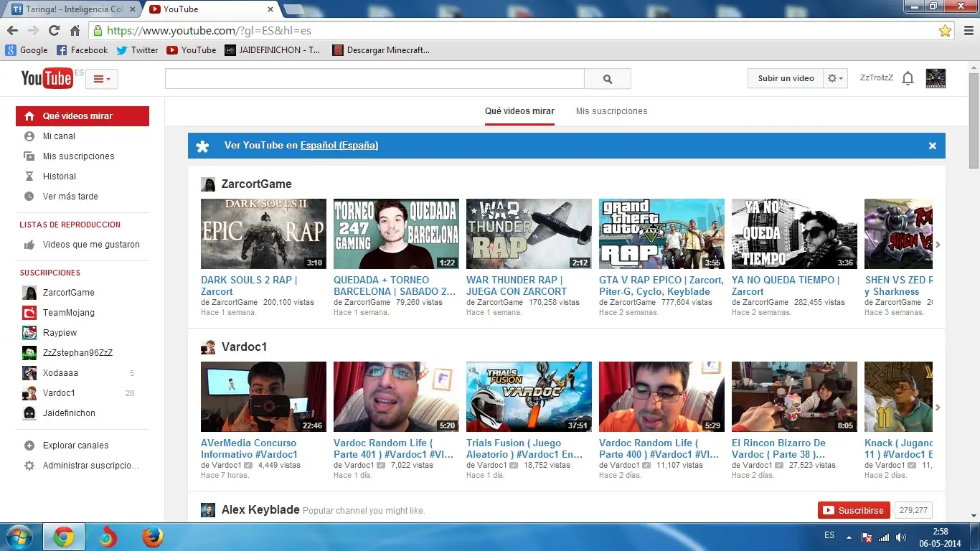Open YA NO QUEDA TIEMPO thumbnail
This screenshot has height=551, width=980.
tap(794, 234)
